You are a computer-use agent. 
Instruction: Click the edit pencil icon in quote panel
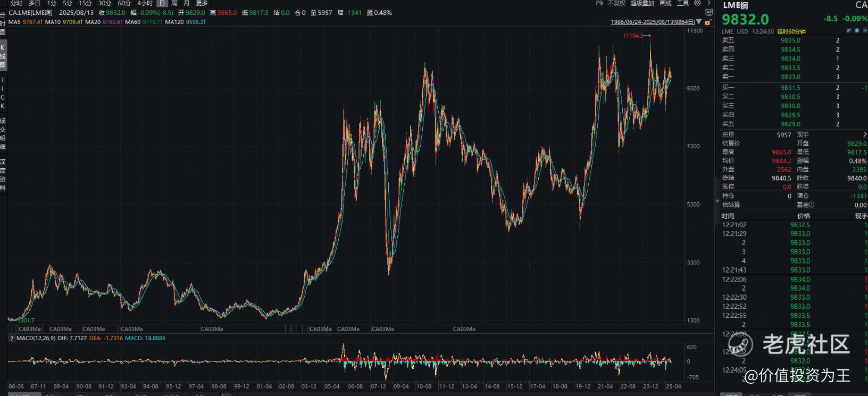[849, 31]
